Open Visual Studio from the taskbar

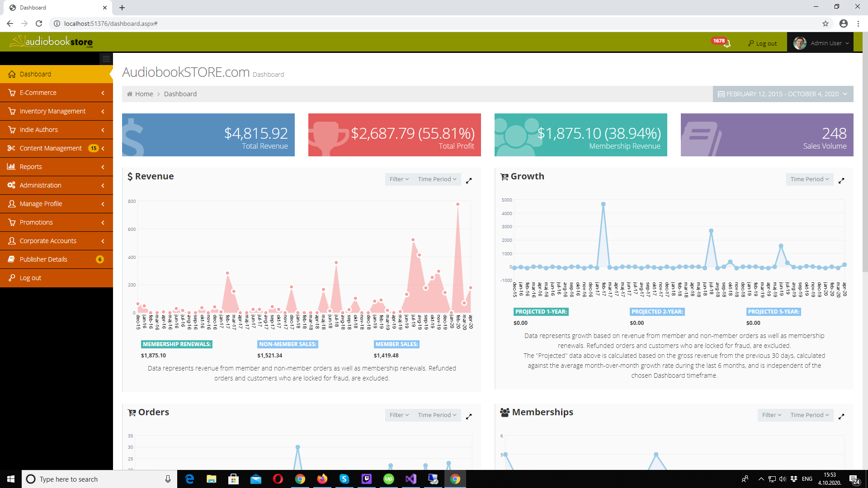pyautogui.click(x=411, y=479)
